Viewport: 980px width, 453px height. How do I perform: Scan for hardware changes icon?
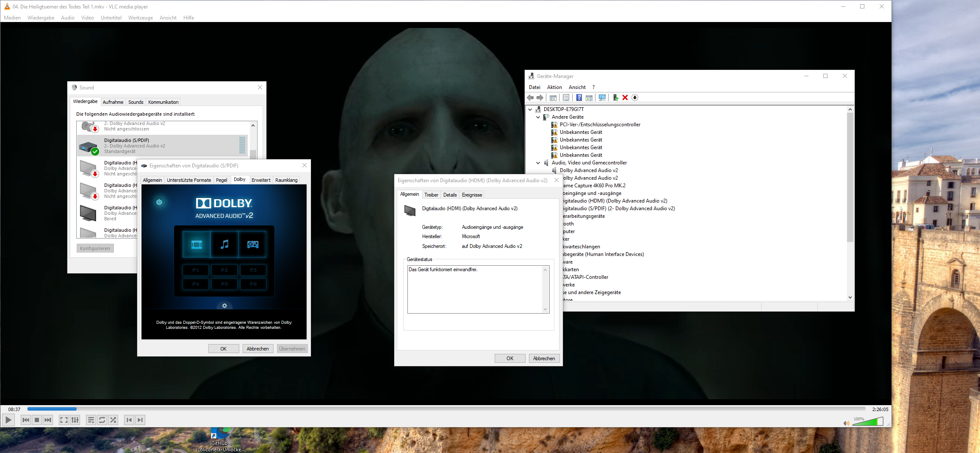[602, 98]
